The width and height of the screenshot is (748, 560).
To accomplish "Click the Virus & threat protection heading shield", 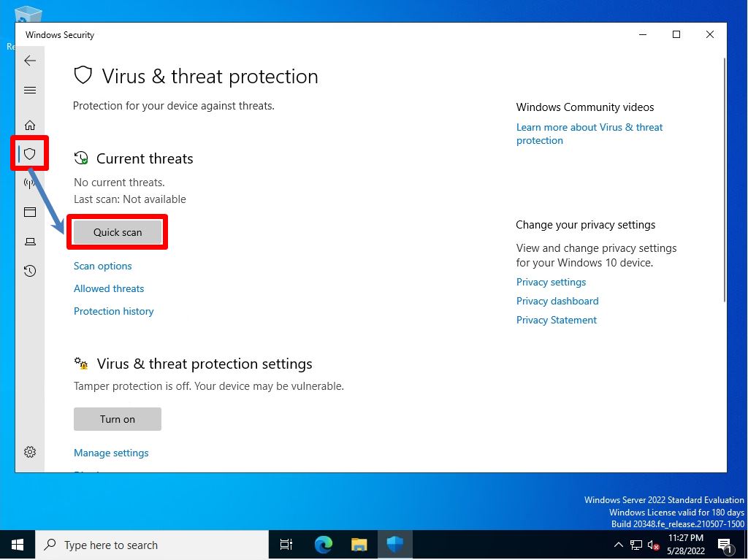I will (83, 75).
